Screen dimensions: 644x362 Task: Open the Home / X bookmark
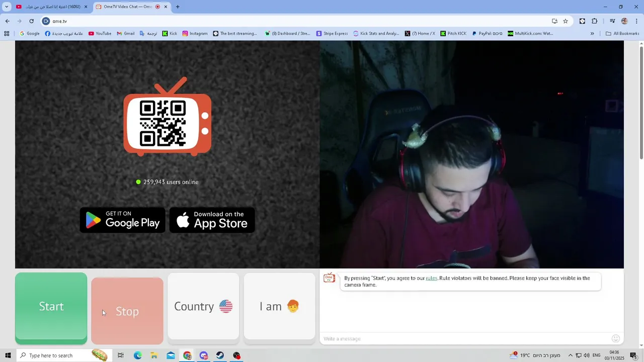(420, 34)
